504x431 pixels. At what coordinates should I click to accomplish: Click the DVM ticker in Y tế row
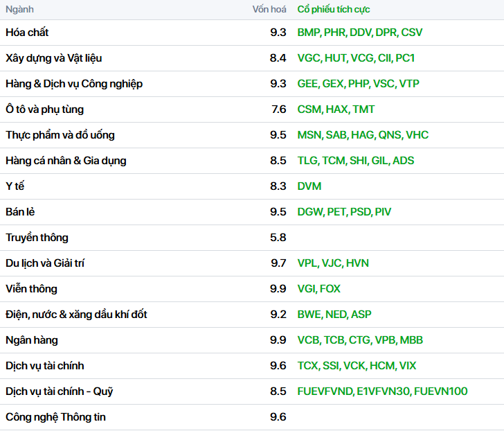coord(309,186)
